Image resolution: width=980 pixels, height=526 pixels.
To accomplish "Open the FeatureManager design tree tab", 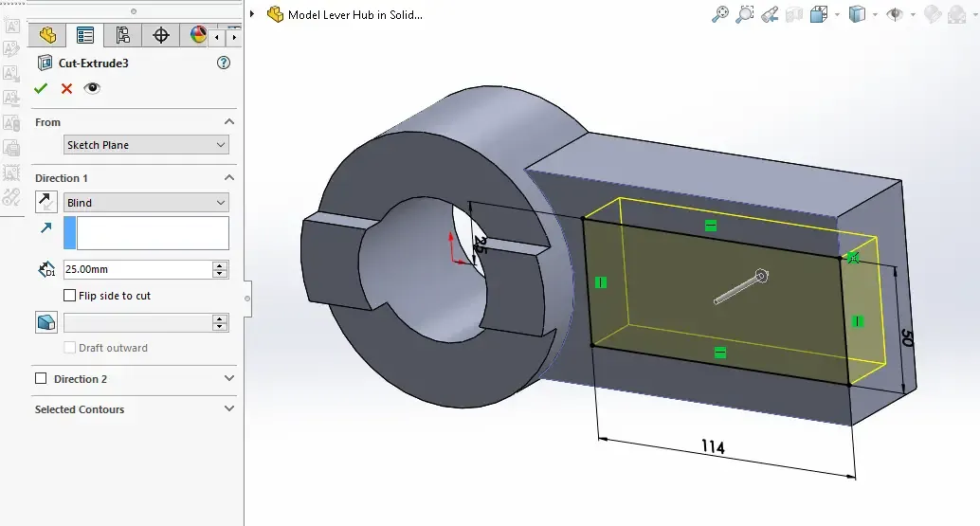I will (47, 35).
